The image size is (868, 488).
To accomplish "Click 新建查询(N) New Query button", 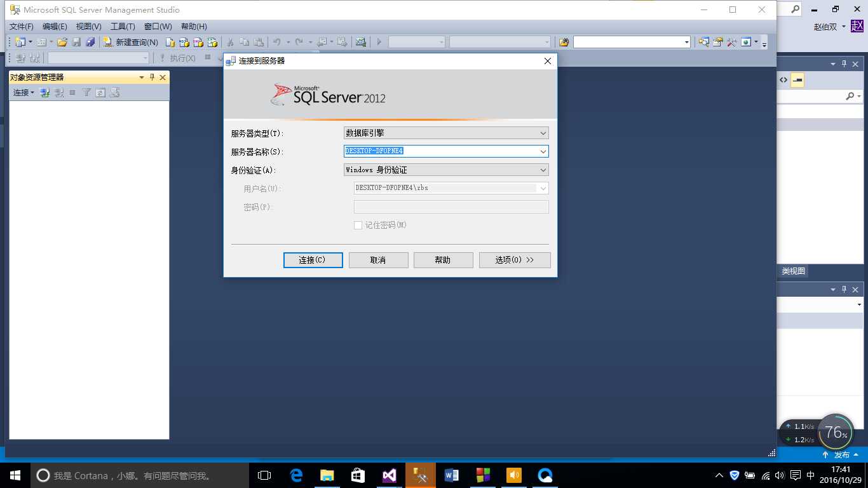I will pos(131,42).
